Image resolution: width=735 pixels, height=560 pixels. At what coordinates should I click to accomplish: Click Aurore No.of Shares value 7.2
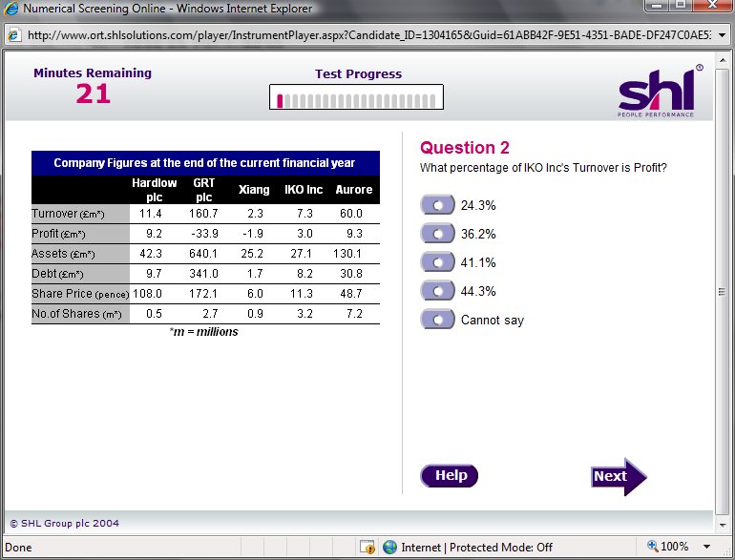(354, 314)
